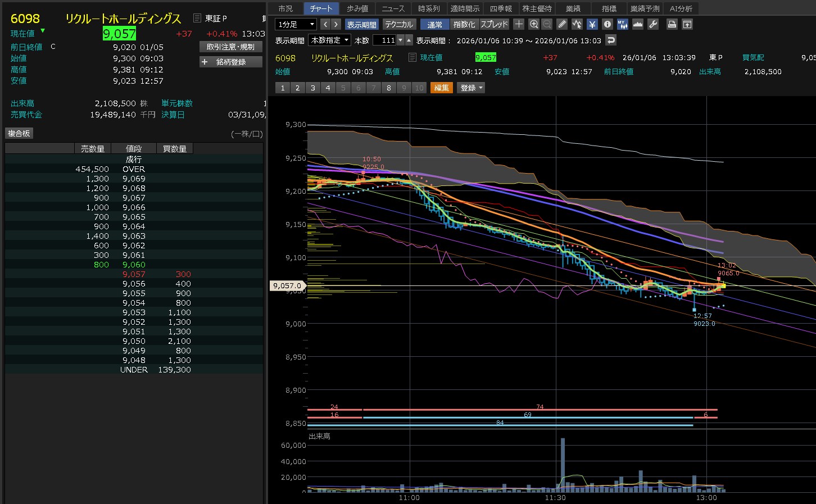
Task: Click the crosshair cursor icon
Action: click(x=519, y=24)
